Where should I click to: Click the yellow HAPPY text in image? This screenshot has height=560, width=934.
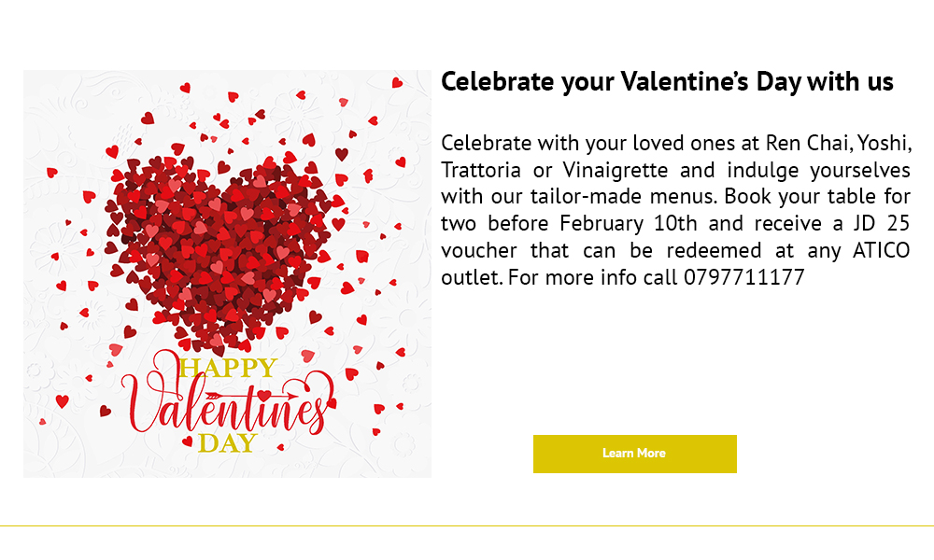coord(228,368)
